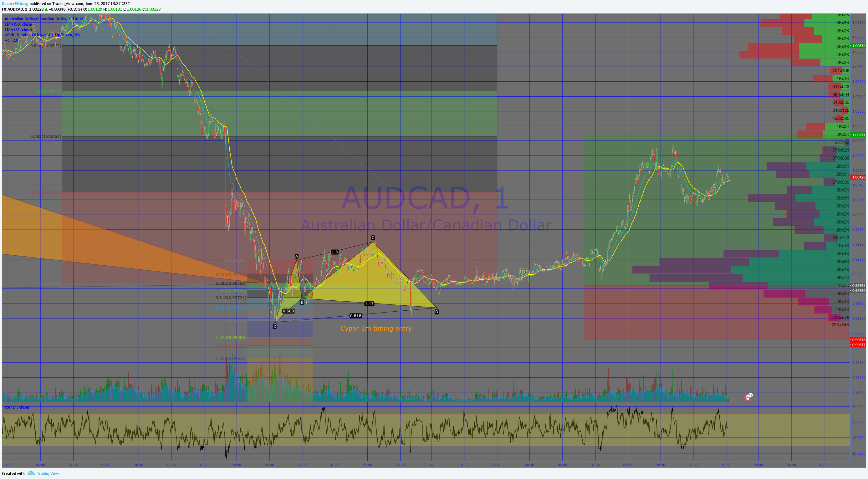Click 'Australian Dollar/Canadian Dollar, 1, FXCM' title
The image size is (868, 479).
point(44,19)
